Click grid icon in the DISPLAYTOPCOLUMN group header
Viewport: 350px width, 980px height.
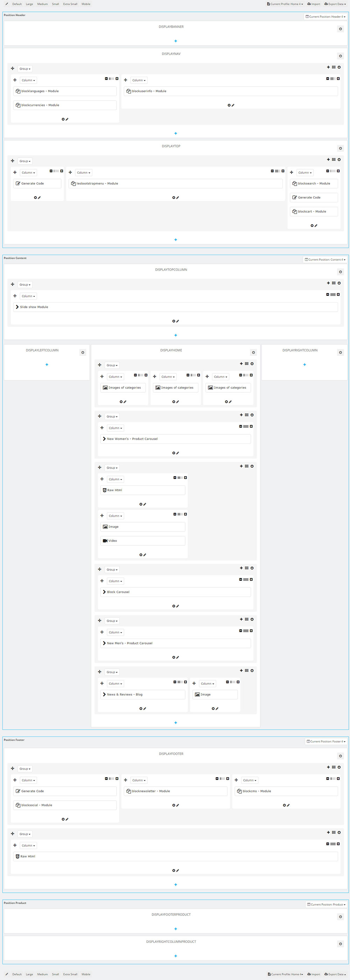pos(334,283)
